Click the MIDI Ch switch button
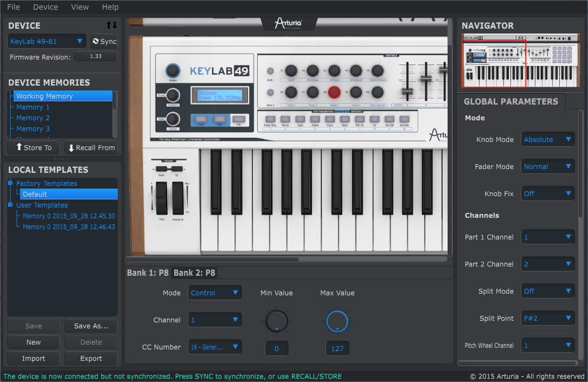Image resolution: width=588 pixels, height=382 pixels. click(360, 119)
